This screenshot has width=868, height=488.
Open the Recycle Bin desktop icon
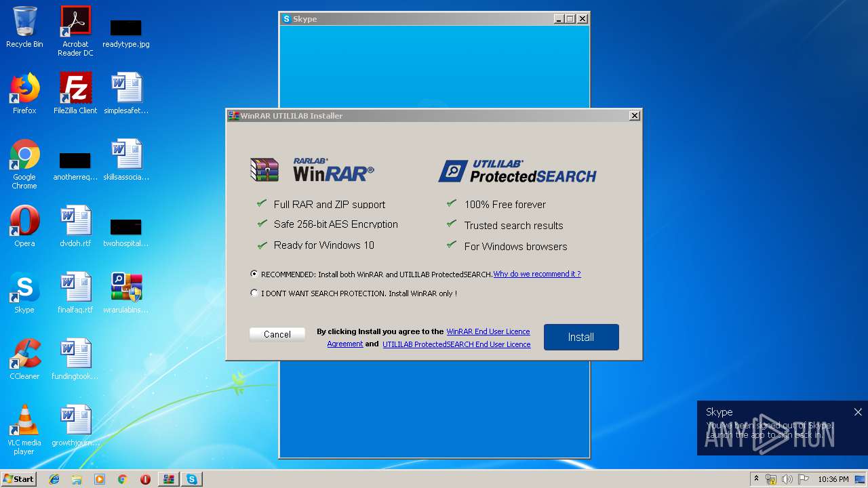point(24,27)
